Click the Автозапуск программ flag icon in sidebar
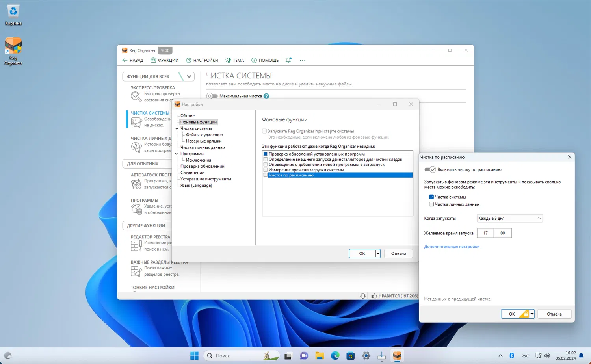 pos(136,184)
